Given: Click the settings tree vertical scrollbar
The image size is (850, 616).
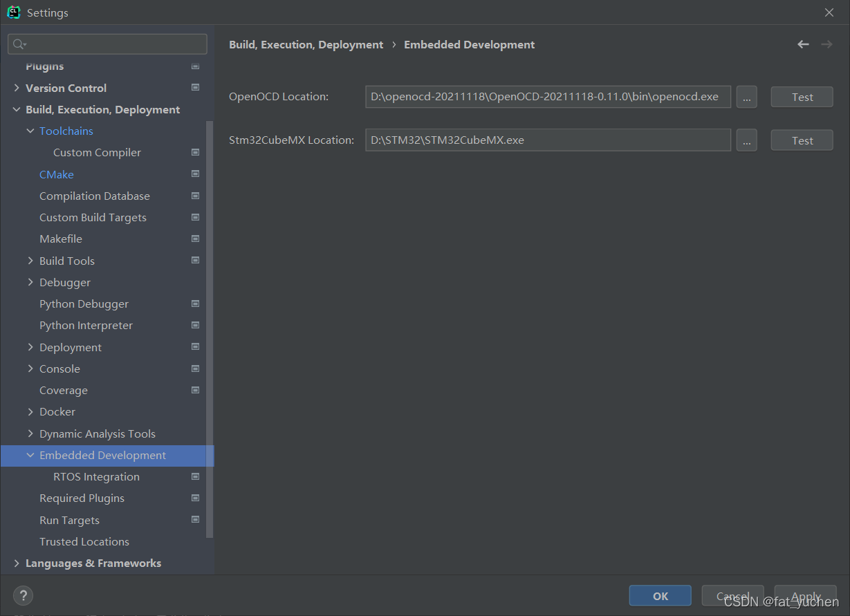Looking at the screenshot, I should pyautogui.click(x=210, y=328).
